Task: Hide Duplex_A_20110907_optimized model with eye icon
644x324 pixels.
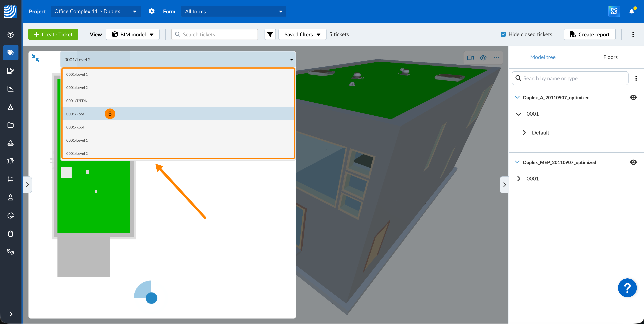Action: 633,98
